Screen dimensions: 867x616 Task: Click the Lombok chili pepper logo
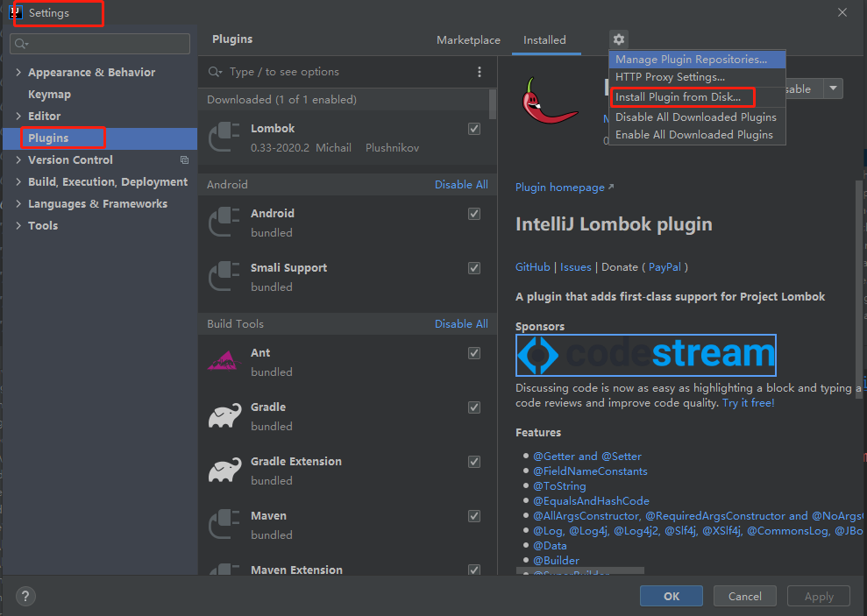point(549,101)
